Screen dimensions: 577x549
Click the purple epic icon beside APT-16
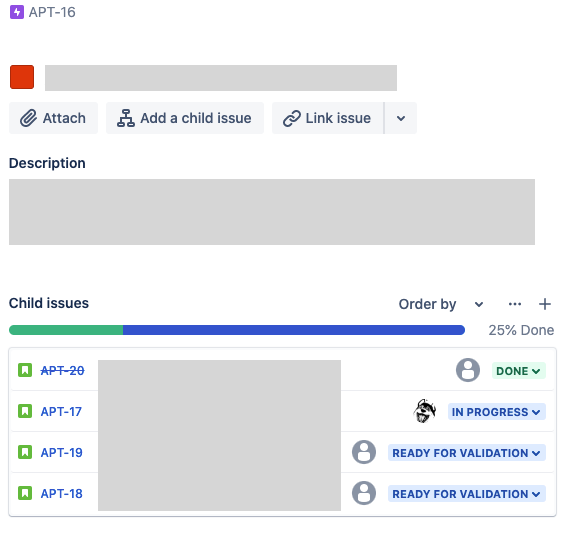click(17, 12)
